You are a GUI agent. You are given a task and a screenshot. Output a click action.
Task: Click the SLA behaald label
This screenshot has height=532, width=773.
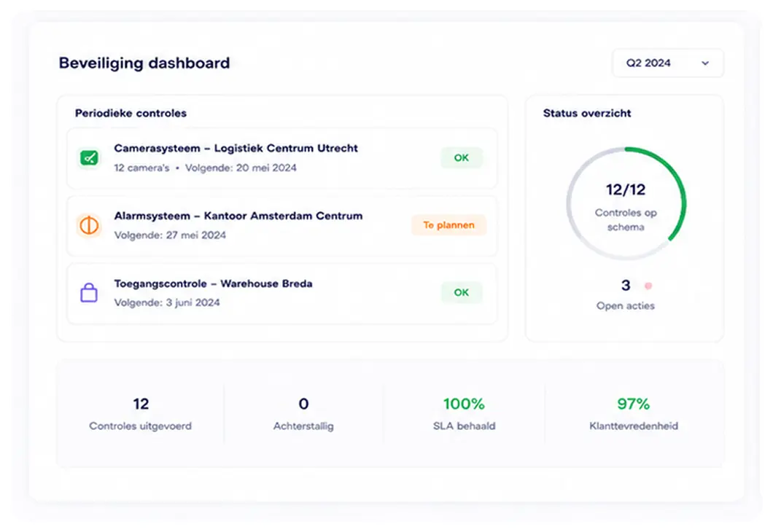[x=465, y=426]
